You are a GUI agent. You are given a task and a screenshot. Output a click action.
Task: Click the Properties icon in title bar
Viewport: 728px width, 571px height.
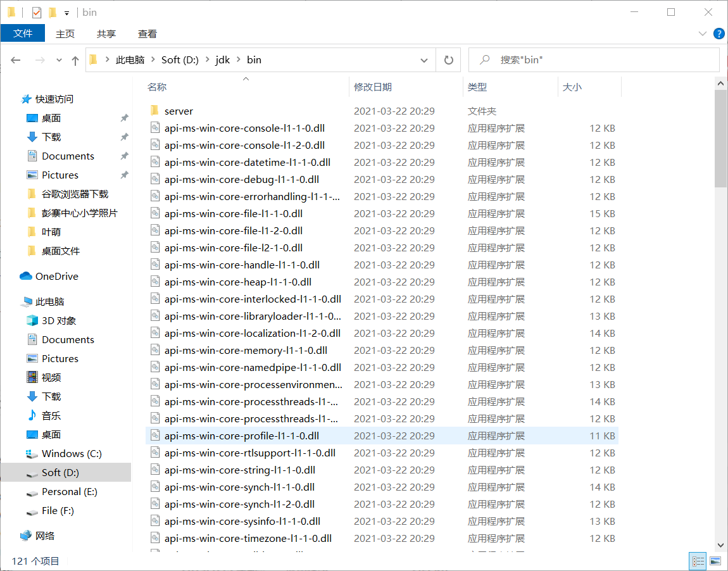(37, 12)
